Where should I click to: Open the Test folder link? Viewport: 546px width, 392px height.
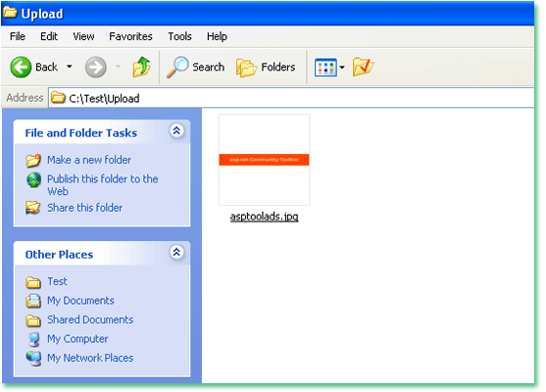pos(57,281)
